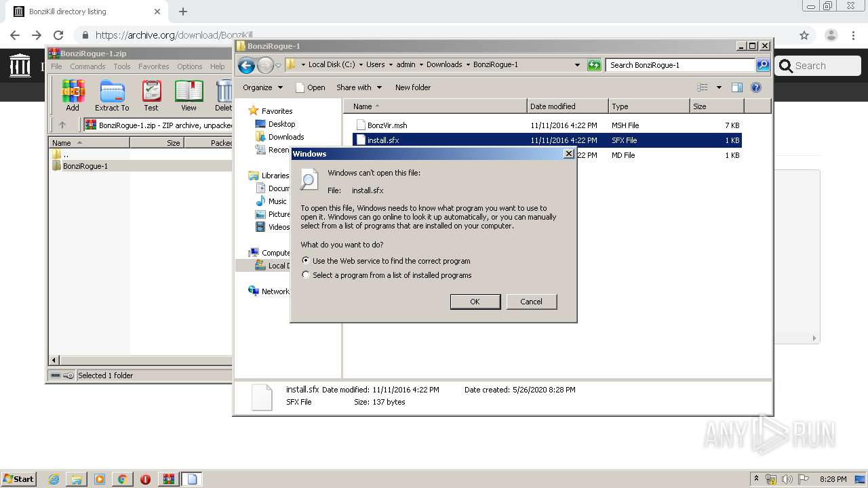Click the Test icon in WinRAR toolbar
Viewport: 868px width, 488px height.
coord(151,95)
